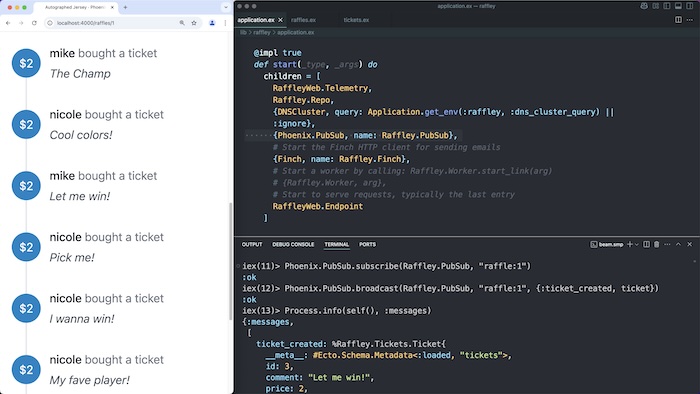Click the $2 badge beside The Champ
The image size is (700, 394).
click(x=26, y=63)
